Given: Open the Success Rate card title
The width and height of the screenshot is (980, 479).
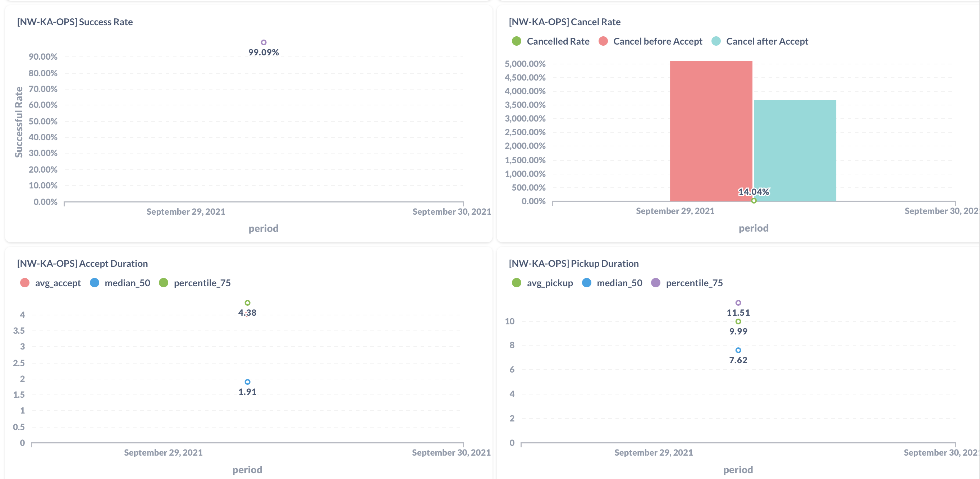Looking at the screenshot, I should coord(74,22).
